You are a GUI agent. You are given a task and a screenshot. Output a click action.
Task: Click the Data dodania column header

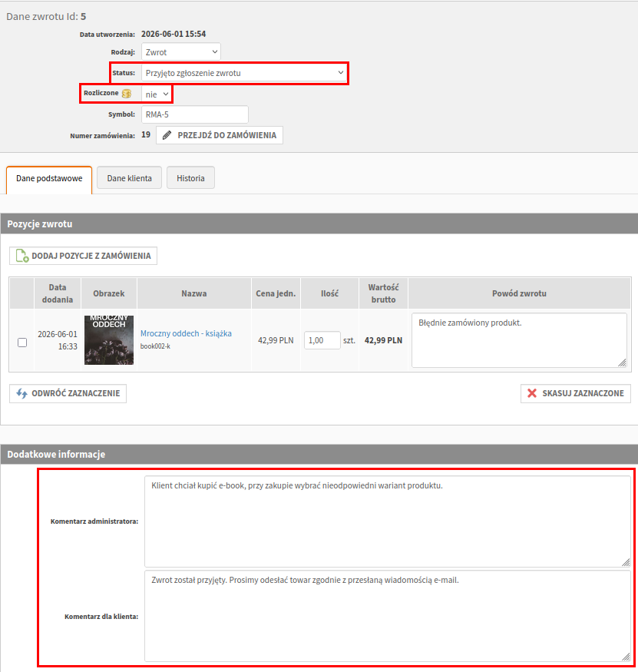point(58,293)
